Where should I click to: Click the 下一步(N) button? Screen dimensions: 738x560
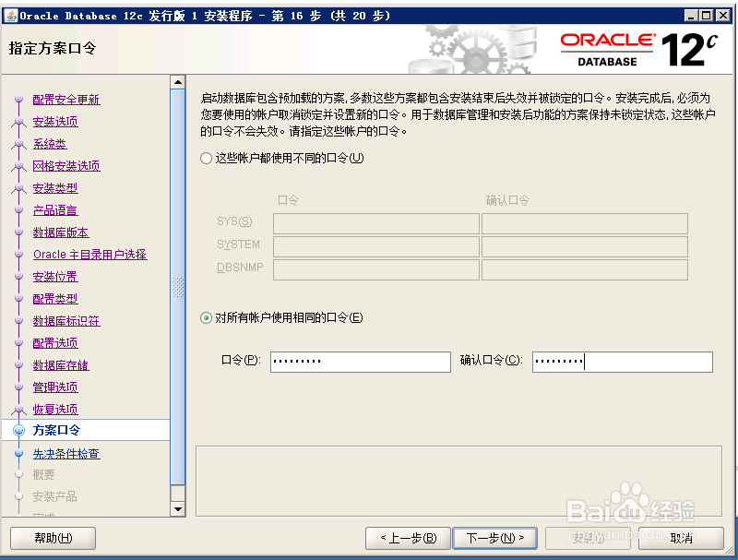(494, 538)
